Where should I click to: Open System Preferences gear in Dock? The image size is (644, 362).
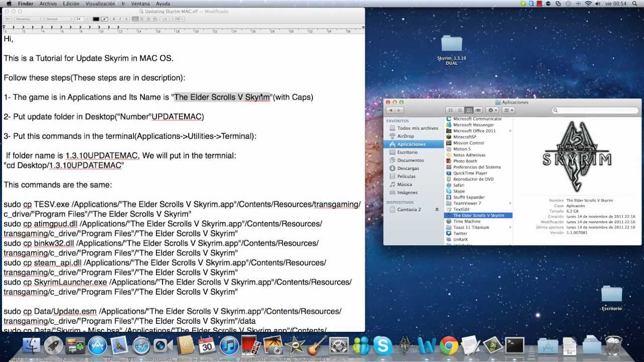339,346
